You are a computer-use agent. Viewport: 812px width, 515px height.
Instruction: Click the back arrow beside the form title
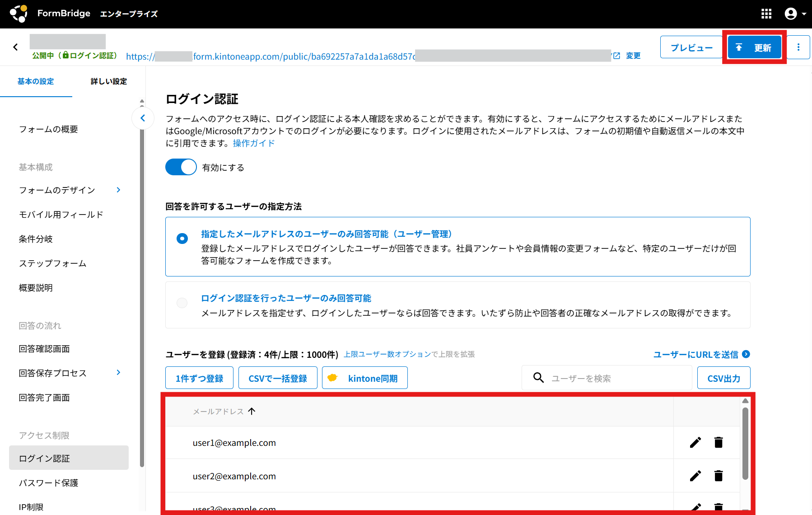click(x=16, y=47)
